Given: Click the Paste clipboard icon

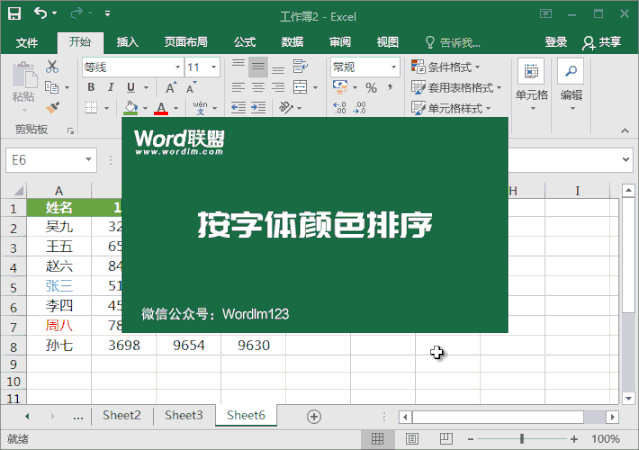Looking at the screenshot, I should 24,76.
